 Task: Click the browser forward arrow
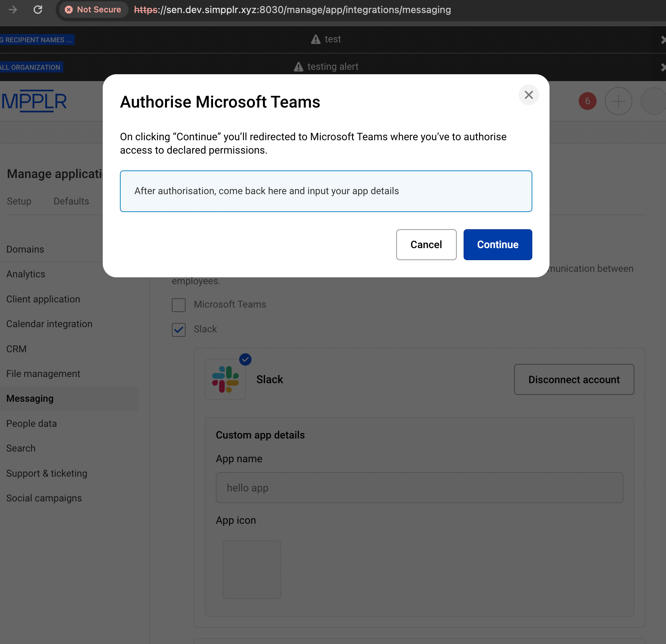click(13, 10)
